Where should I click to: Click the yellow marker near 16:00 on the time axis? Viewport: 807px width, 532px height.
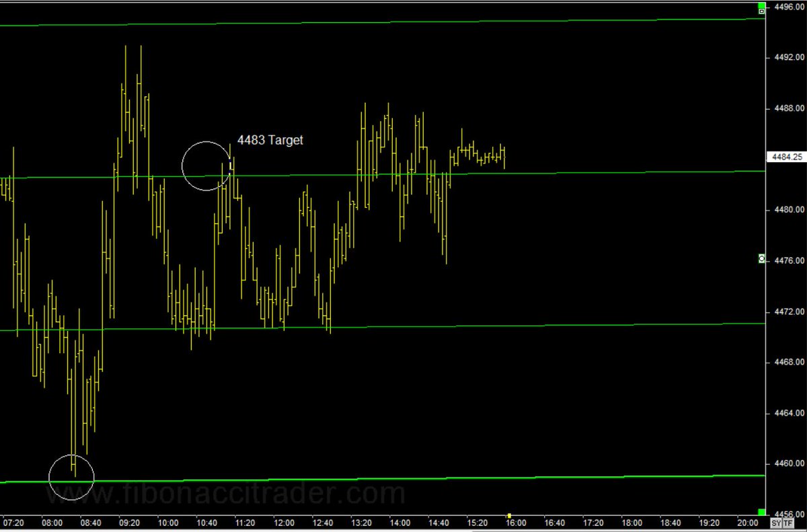(x=509, y=516)
